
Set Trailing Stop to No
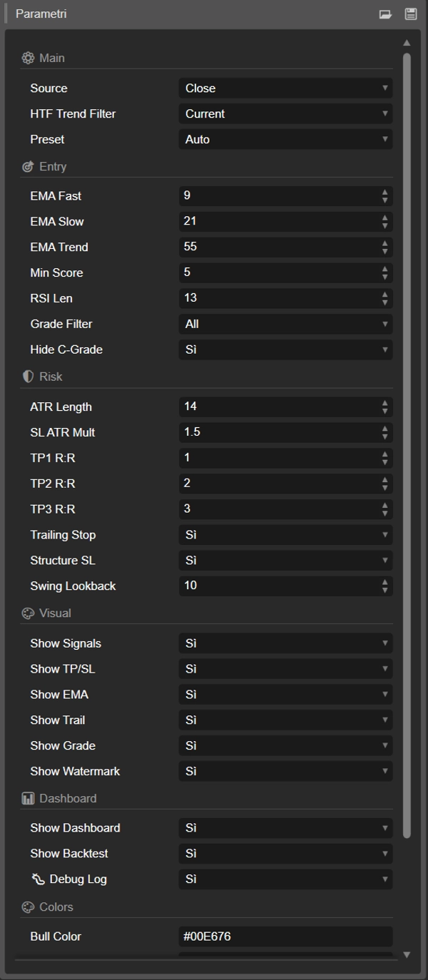(284, 534)
